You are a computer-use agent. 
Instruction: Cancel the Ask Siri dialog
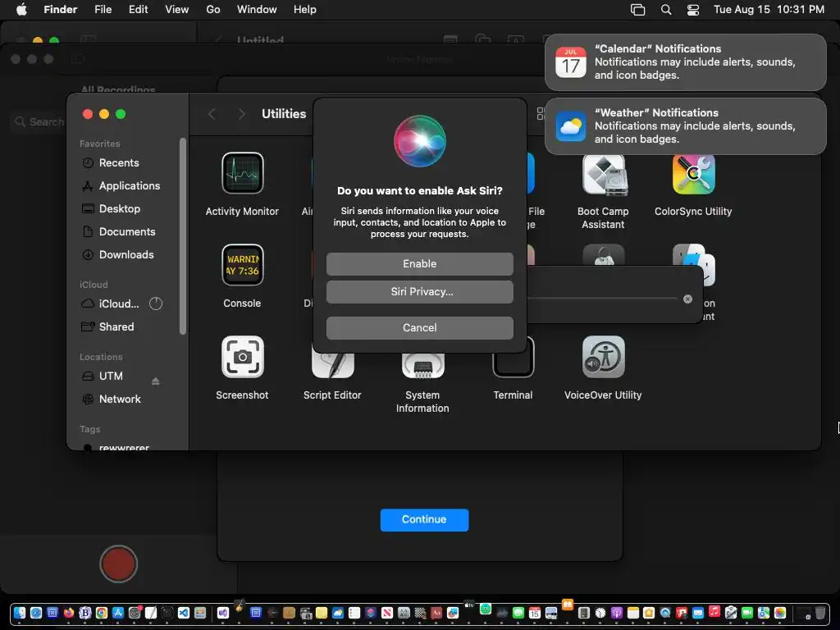click(419, 328)
